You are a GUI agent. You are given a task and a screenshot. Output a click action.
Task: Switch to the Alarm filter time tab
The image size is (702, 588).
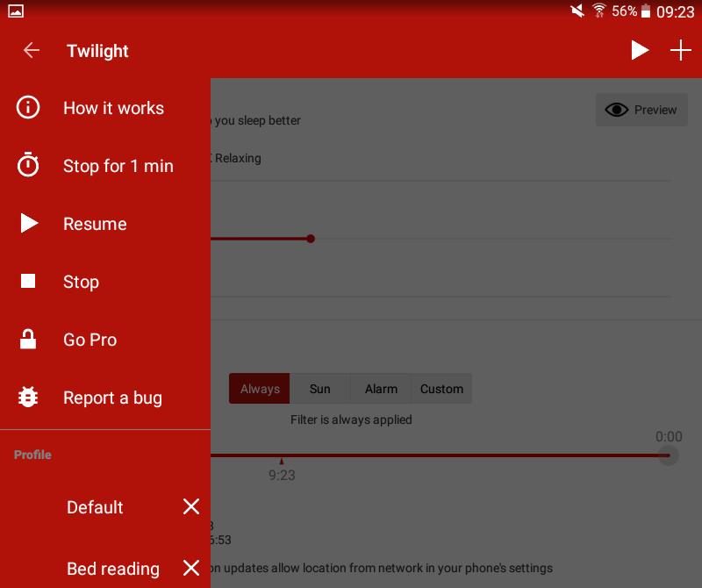click(x=381, y=389)
